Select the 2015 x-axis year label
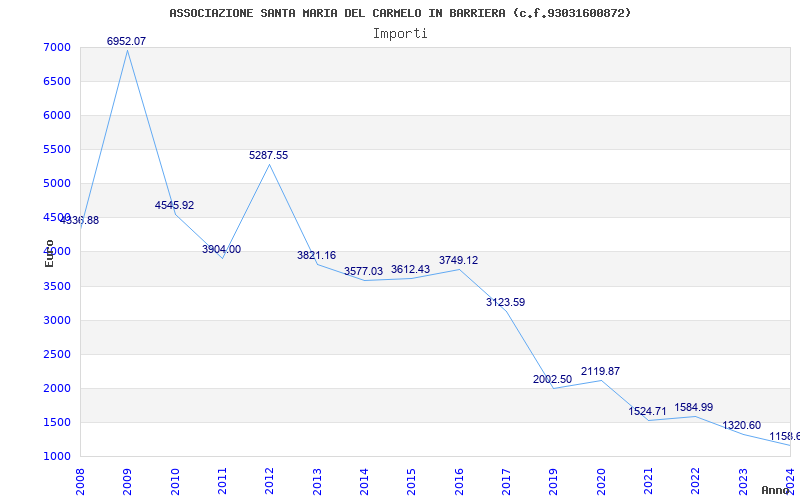800x500 pixels. point(412,482)
